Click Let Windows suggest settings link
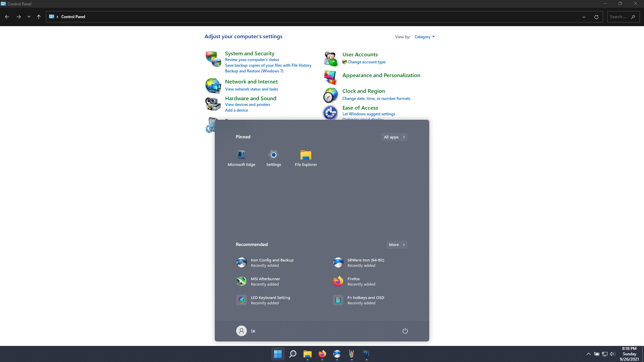The image size is (644, 362). point(369,114)
